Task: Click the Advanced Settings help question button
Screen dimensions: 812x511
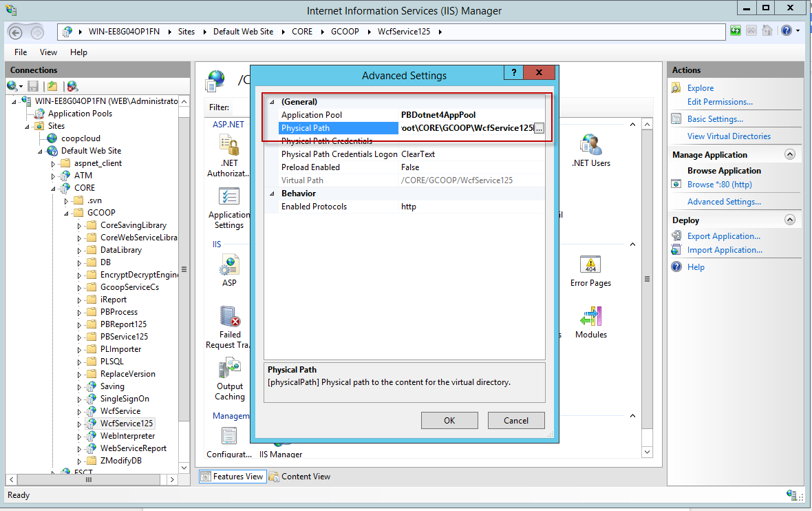Action: tap(514, 72)
